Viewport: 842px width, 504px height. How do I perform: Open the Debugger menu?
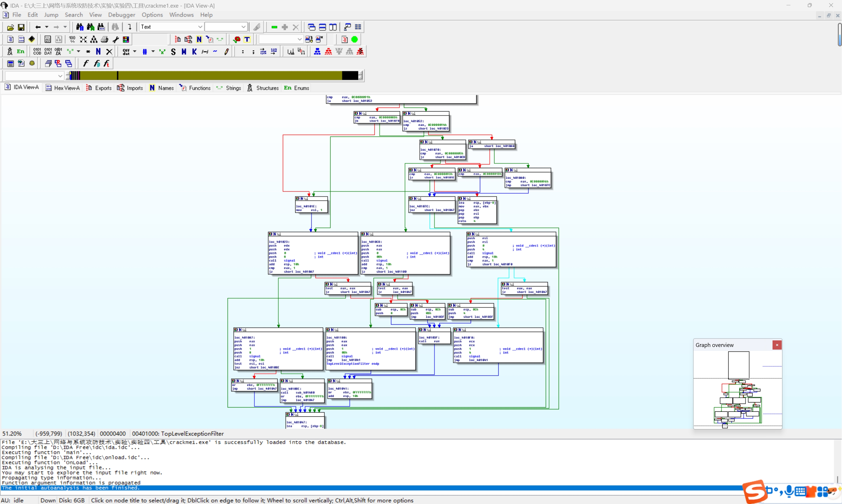point(122,15)
